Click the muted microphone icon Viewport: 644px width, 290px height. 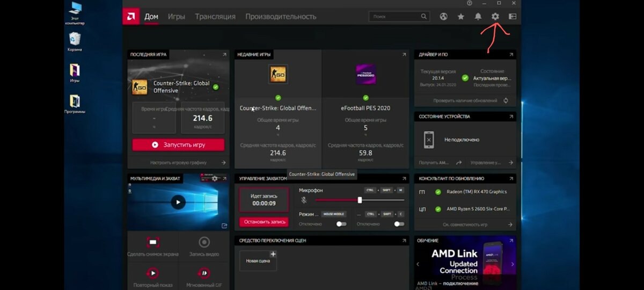pyautogui.click(x=304, y=200)
